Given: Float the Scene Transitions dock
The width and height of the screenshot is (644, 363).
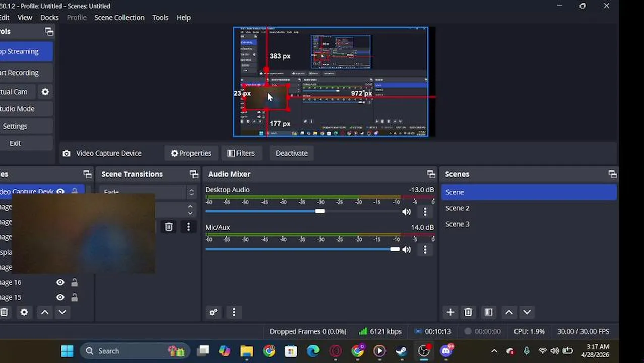Looking at the screenshot, I should click(x=194, y=174).
